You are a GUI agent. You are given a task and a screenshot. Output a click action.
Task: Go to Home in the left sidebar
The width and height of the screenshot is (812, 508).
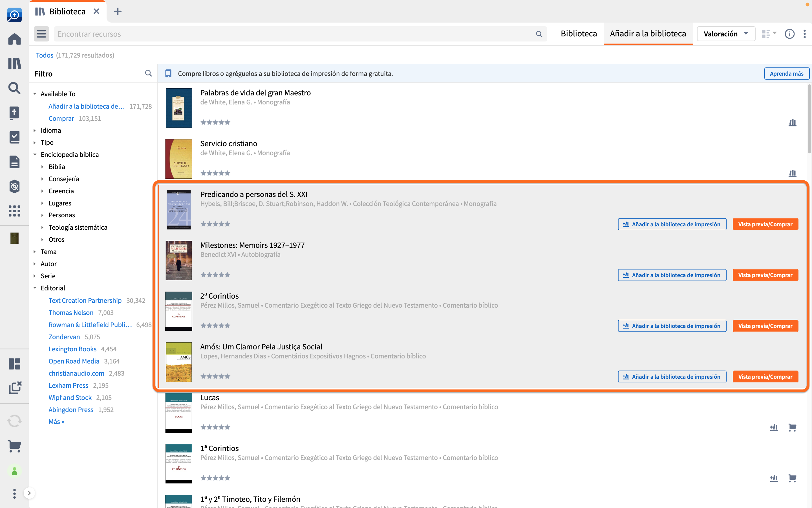pyautogui.click(x=14, y=39)
